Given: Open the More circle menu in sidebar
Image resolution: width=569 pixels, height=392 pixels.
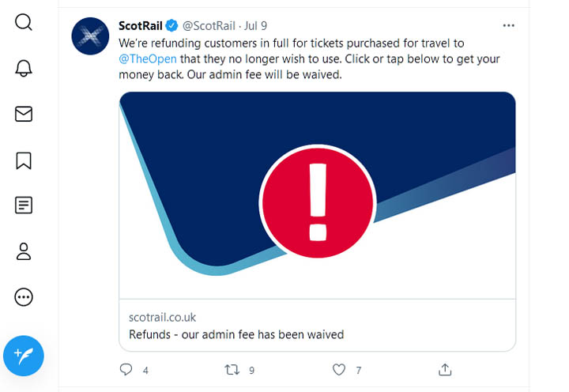Looking at the screenshot, I should point(24,297).
